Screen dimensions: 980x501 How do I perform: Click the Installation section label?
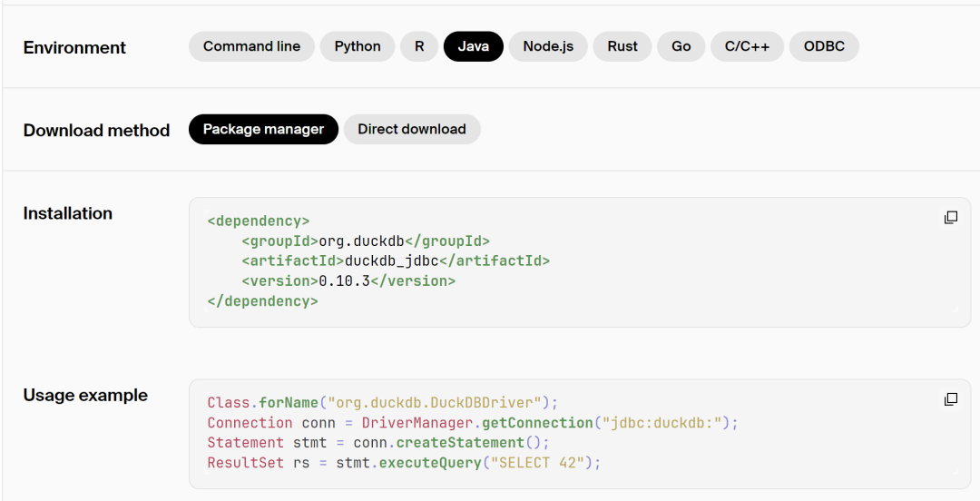(67, 213)
